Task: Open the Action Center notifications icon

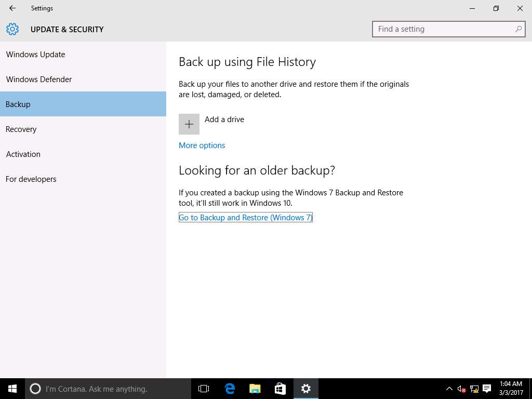Action: [487, 389]
